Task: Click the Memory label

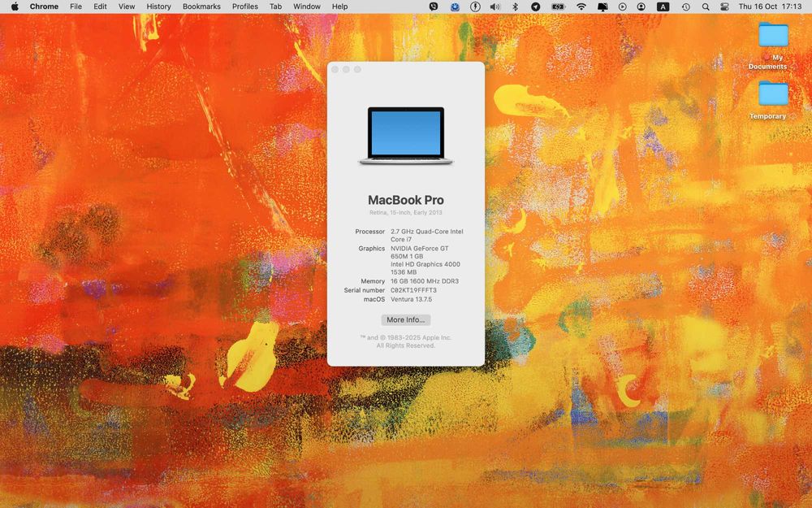Action: [373, 281]
